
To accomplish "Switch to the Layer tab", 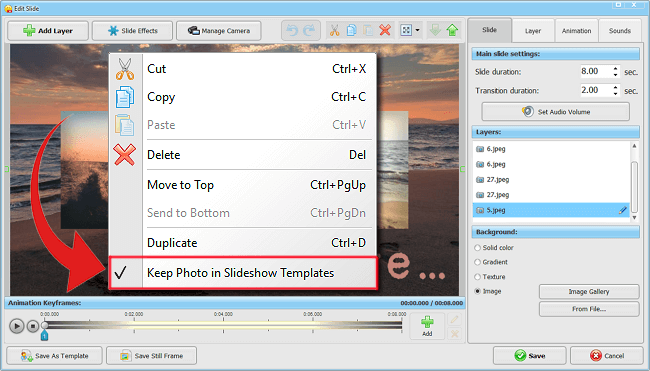I will click(533, 31).
